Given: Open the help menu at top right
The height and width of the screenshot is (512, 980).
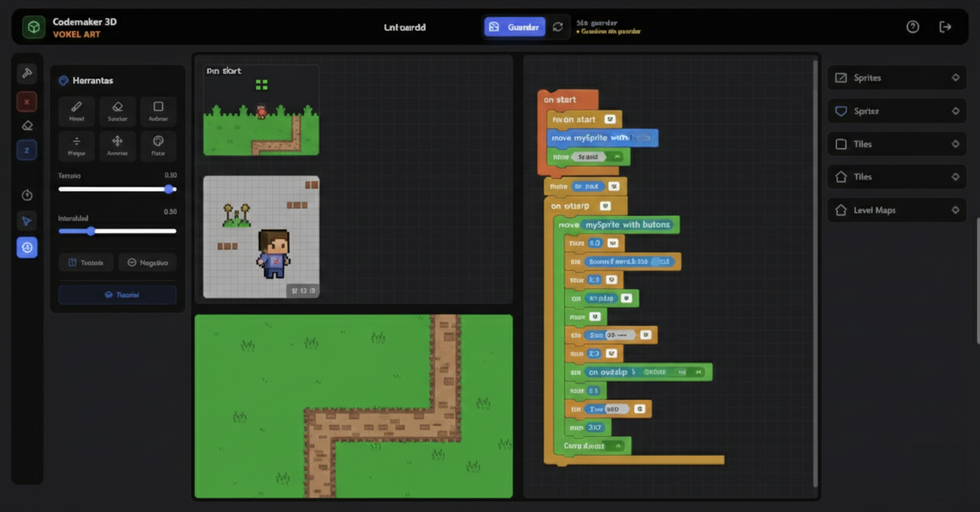Looking at the screenshot, I should tap(912, 26).
